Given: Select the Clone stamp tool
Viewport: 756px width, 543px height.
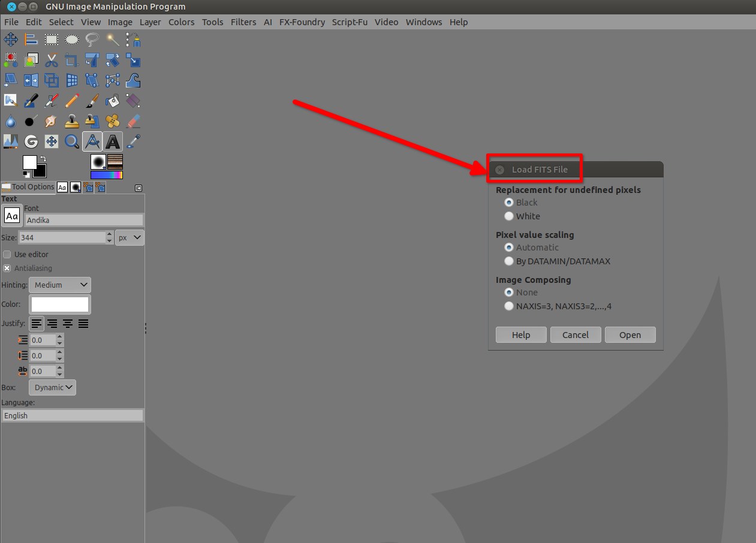Looking at the screenshot, I should [72, 120].
